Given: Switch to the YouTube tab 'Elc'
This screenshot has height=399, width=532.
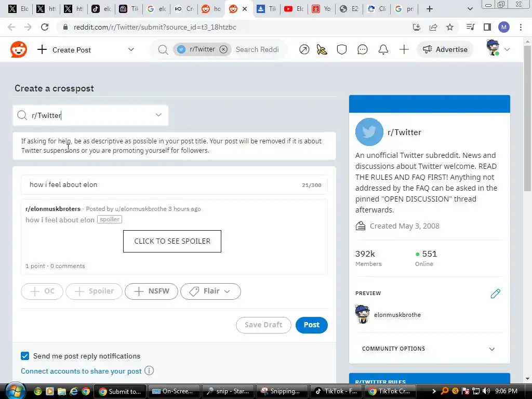Looking at the screenshot, I should (294, 9).
